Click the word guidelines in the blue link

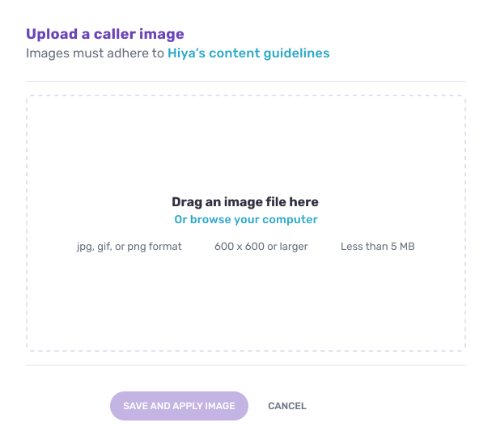point(296,53)
